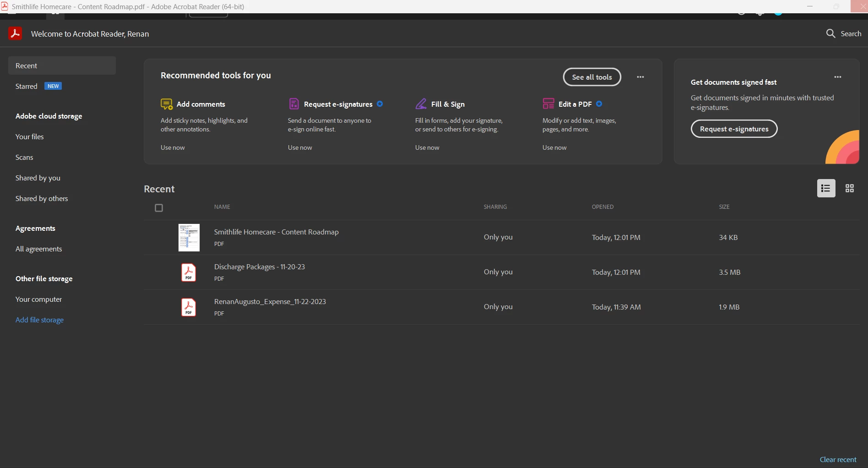
Task: Sort by the OPENED column header
Action: click(x=602, y=207)
